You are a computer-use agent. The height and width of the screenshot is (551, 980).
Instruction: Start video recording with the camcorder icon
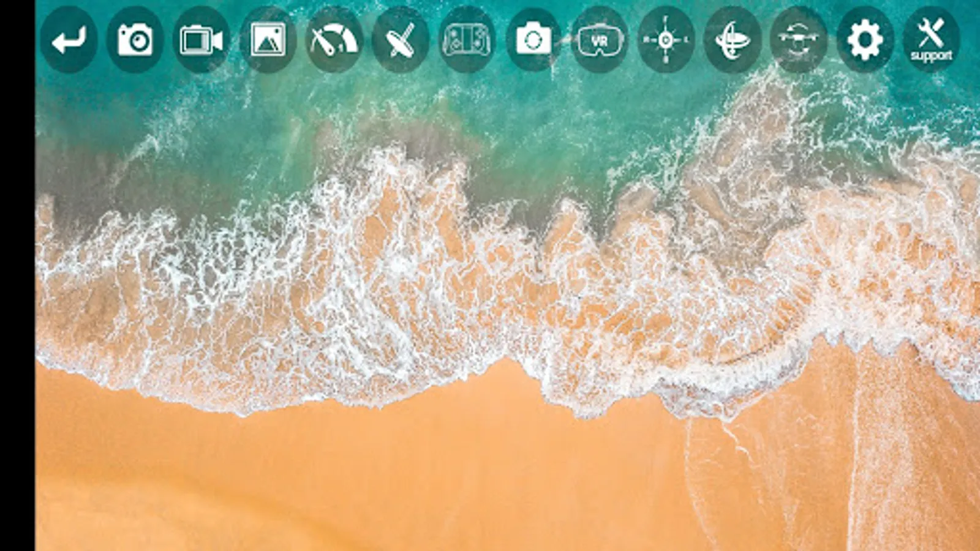point(202,40)
